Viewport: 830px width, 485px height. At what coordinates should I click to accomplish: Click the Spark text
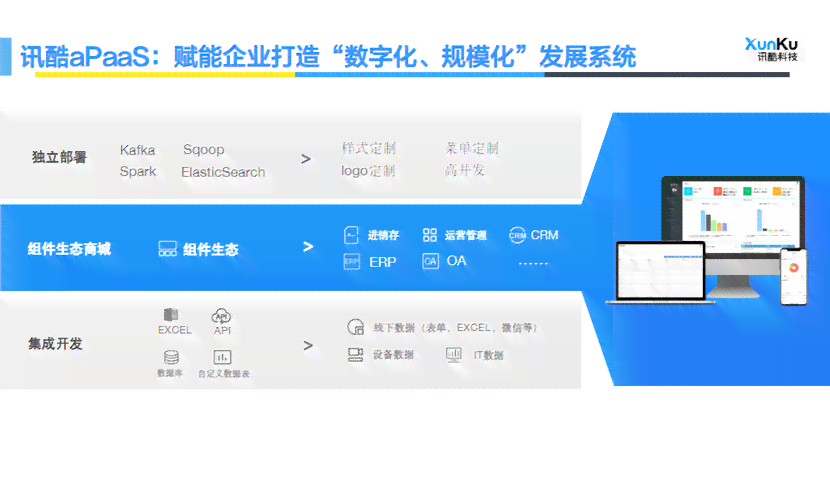click(138, 172)
